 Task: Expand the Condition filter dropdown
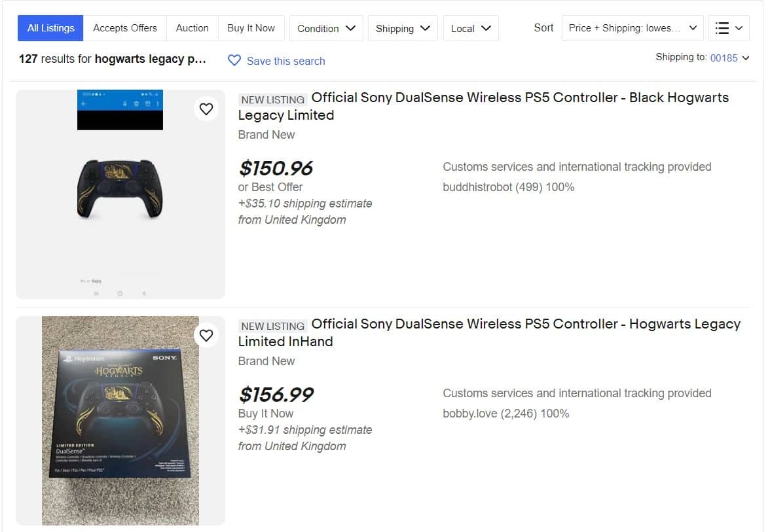click(x=326, y=28)
